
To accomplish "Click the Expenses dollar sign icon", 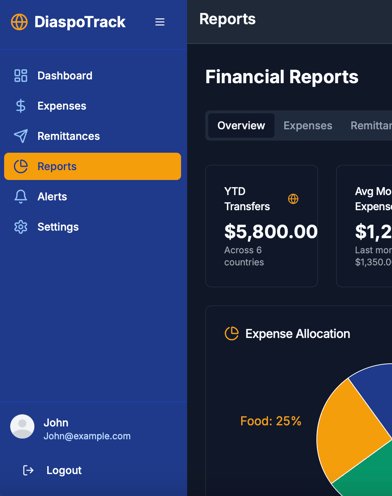I will [21, 106].
